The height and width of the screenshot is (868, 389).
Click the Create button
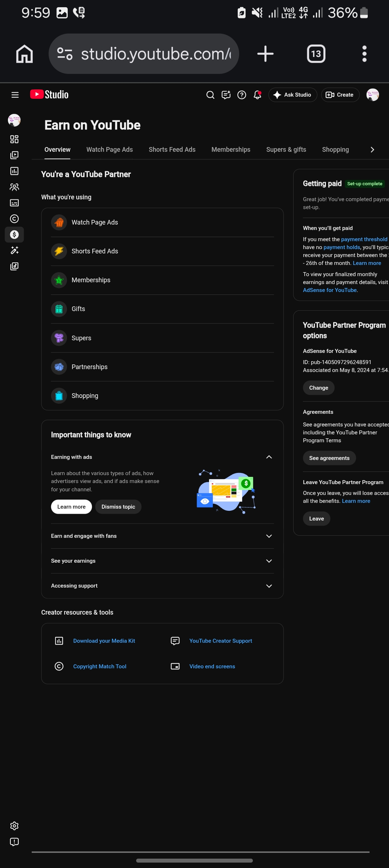[340, 95]
